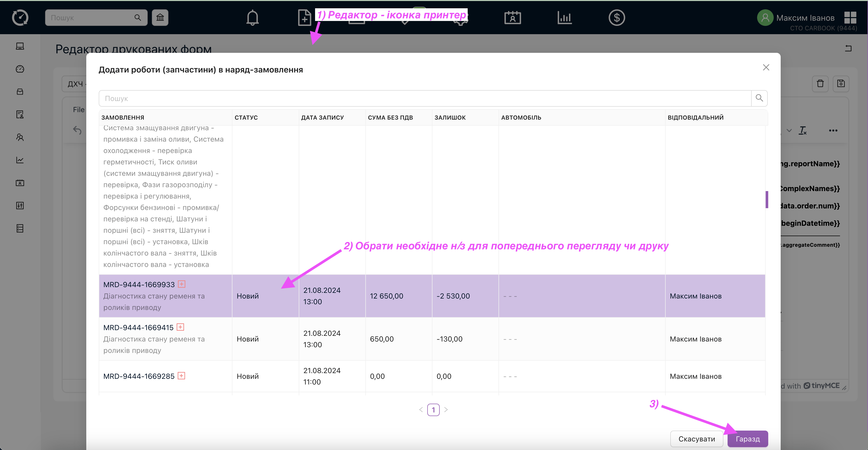
Task: Click the save diskette icon in editor
Action: point(841,84)
